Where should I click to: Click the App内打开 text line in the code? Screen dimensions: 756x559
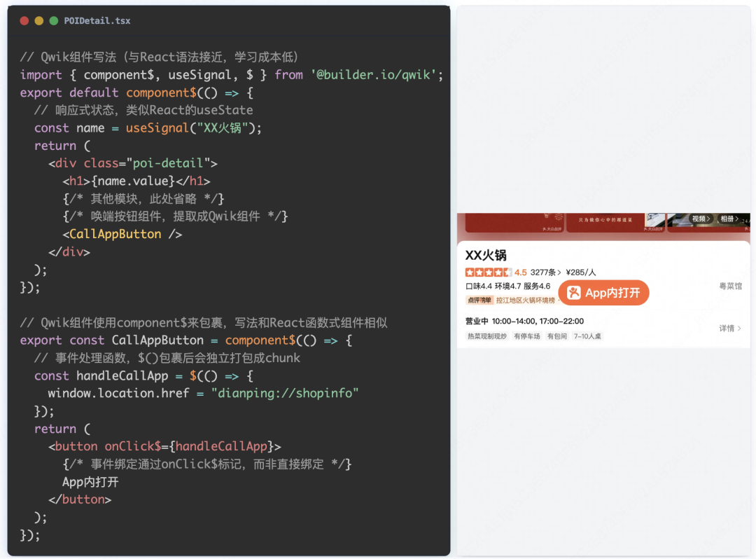click(90, 482)
